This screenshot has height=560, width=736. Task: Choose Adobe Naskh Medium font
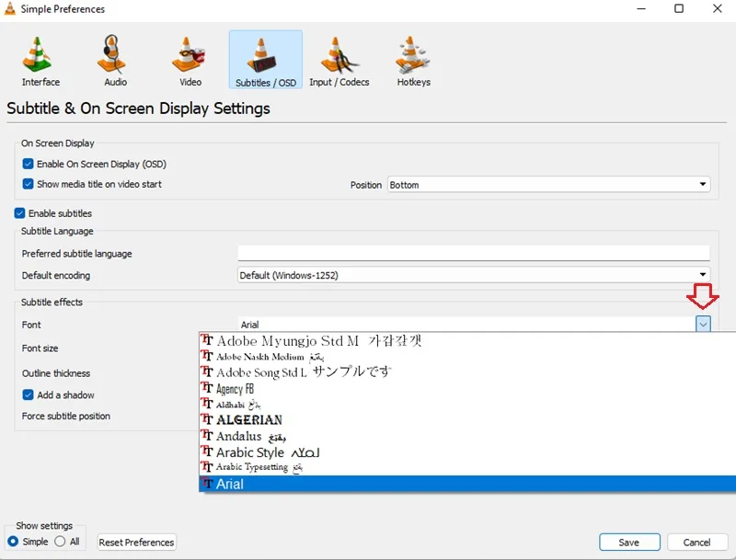467,357
